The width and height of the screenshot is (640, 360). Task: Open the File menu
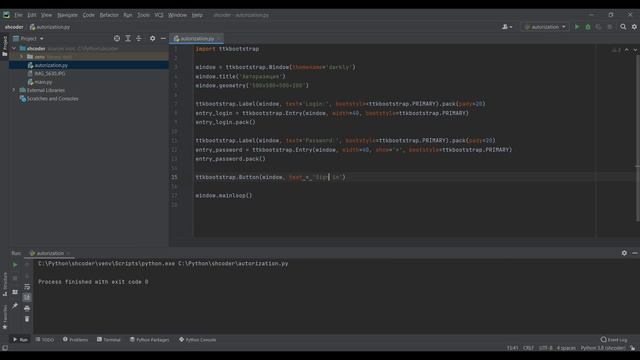[x=19, y=15]
